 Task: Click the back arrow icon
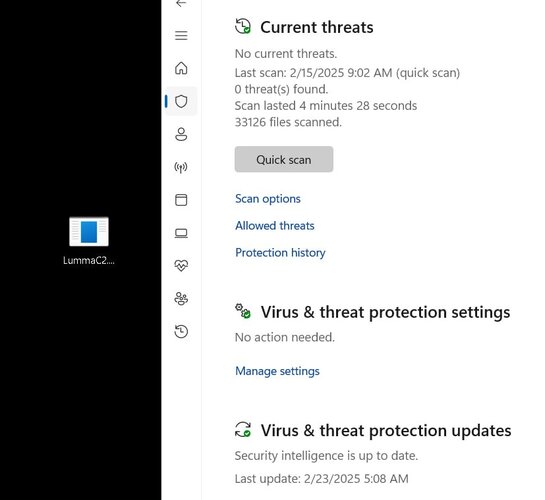(x=181, y=3)
